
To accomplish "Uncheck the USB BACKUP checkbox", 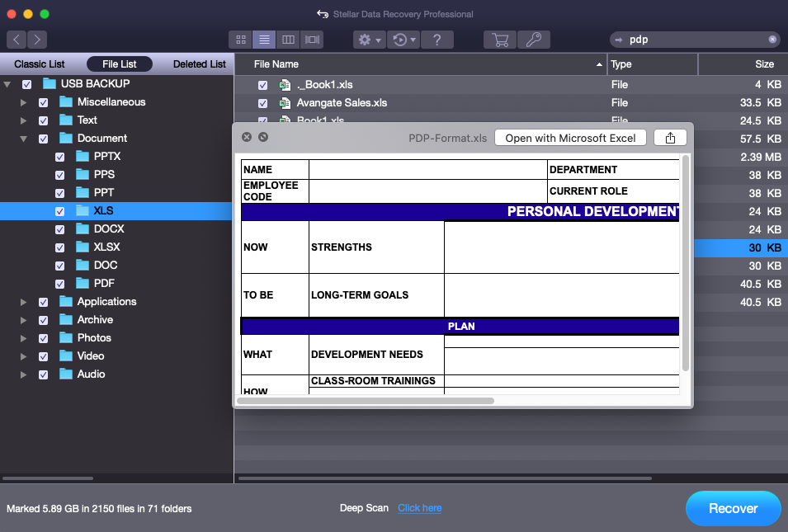I will (x=26, y=84).
